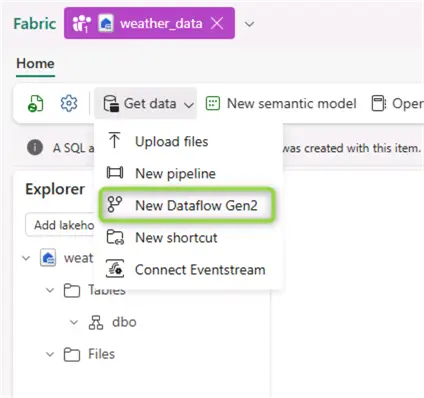The image size is (424, 398).
Task: Close the weather_data tab
Action: [217, 23]
